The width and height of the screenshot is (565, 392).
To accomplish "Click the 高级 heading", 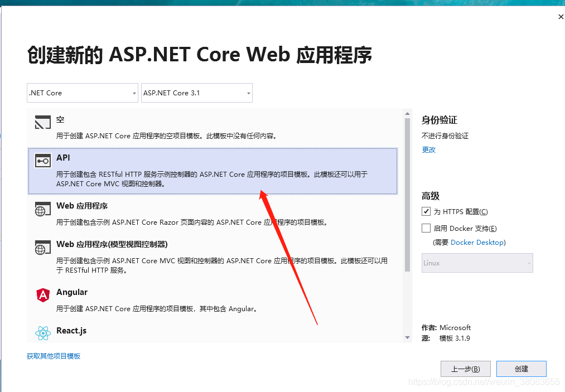I will click(x=431, y=196).
